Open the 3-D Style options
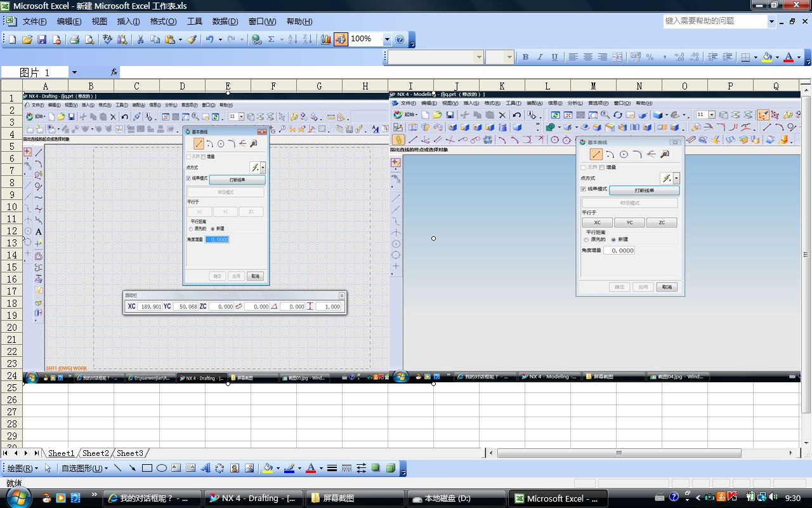Viewport: 812px width, 508px height. tap(390, 469)
